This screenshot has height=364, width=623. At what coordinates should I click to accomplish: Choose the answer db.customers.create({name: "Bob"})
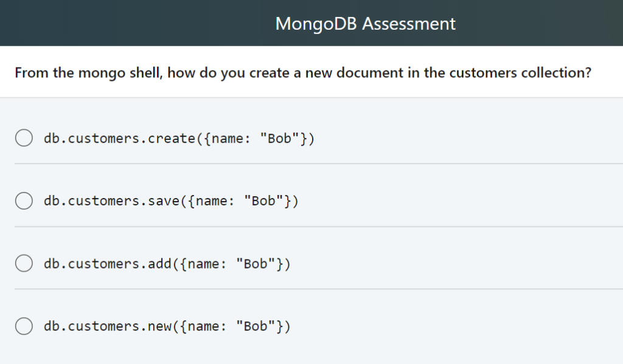tap(179, 138)
